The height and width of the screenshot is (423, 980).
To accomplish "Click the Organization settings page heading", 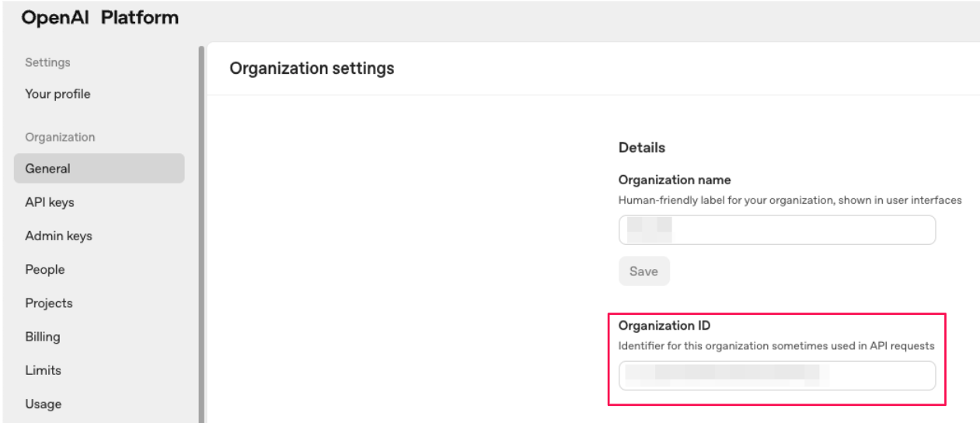I will (312, 69).
